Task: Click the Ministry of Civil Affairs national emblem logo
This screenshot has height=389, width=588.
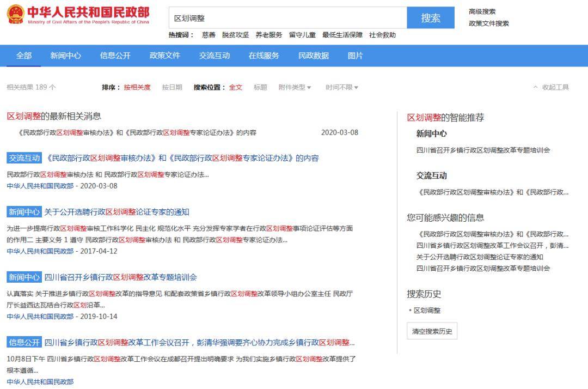Action: coord(16,14)
